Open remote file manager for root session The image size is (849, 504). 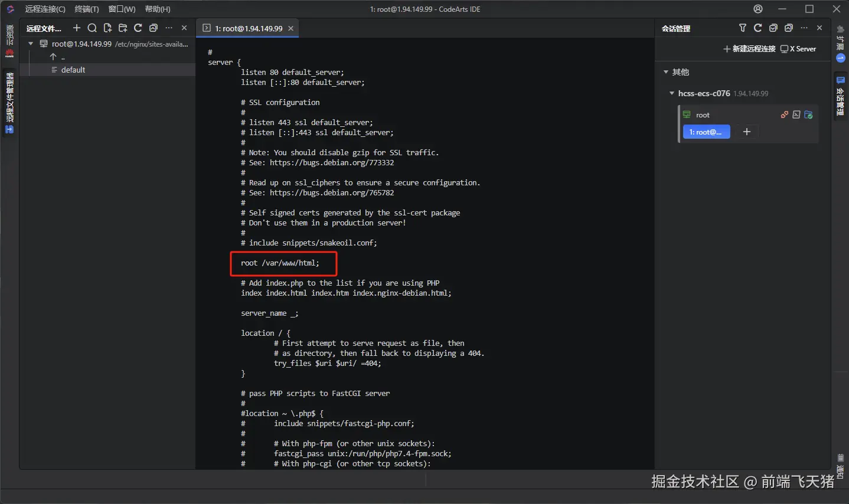click(x=809, y=114)
